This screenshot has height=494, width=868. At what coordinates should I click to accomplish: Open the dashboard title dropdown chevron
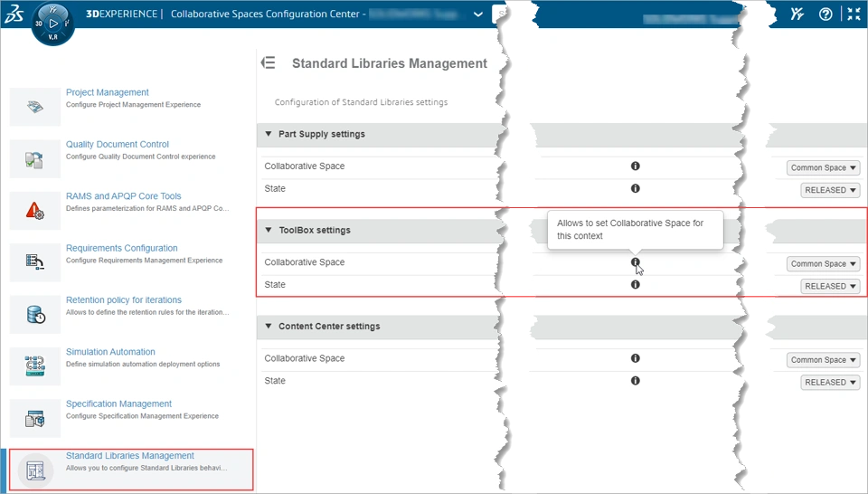[478, 14]
